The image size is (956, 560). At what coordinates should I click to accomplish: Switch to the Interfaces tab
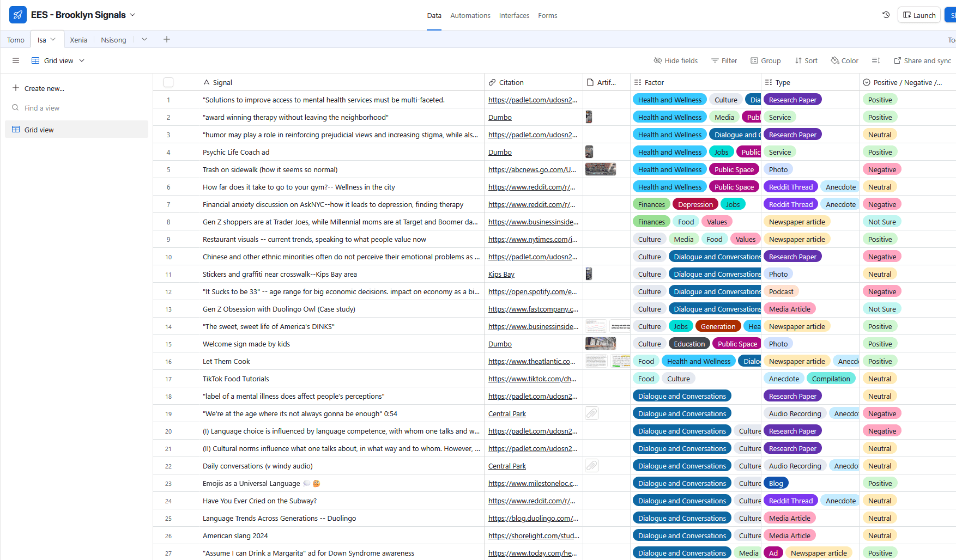514,15
